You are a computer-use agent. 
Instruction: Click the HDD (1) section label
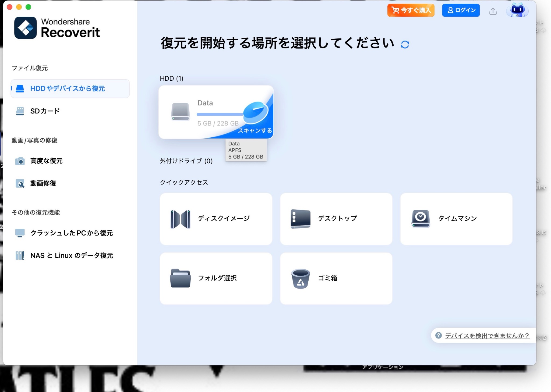(x=171, y=79)
